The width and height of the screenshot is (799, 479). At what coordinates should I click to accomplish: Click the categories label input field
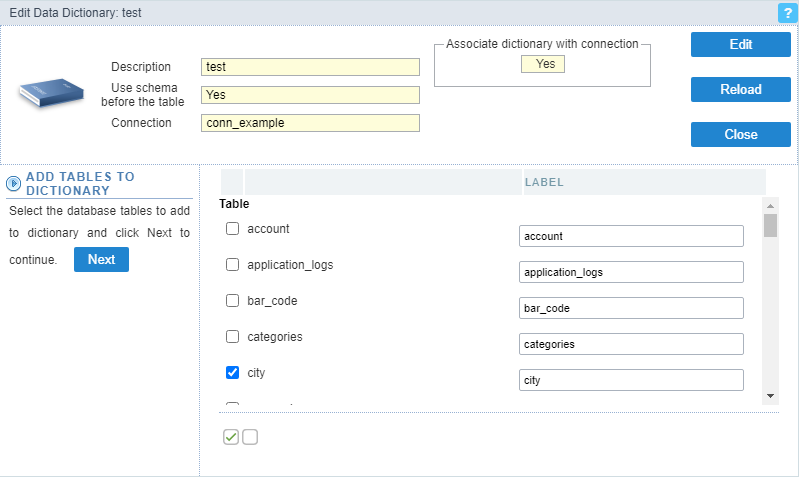pos(631,344)
